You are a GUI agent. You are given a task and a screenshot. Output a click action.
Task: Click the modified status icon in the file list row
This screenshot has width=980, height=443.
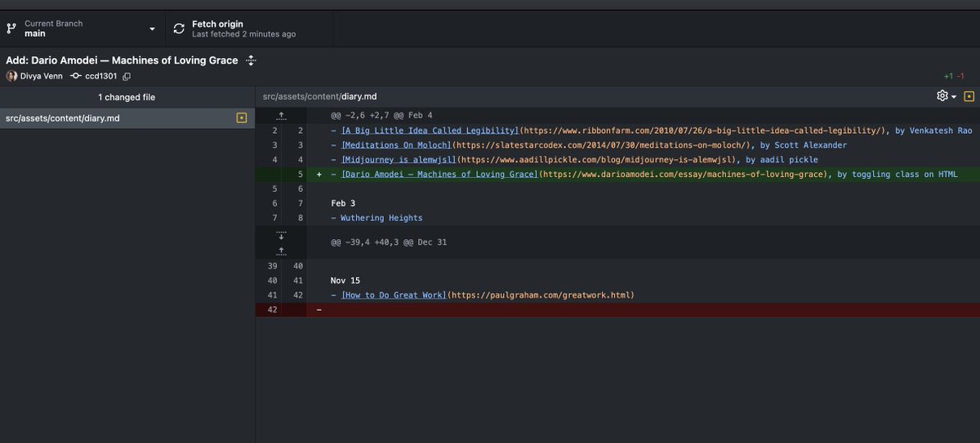tap(241, 118)
